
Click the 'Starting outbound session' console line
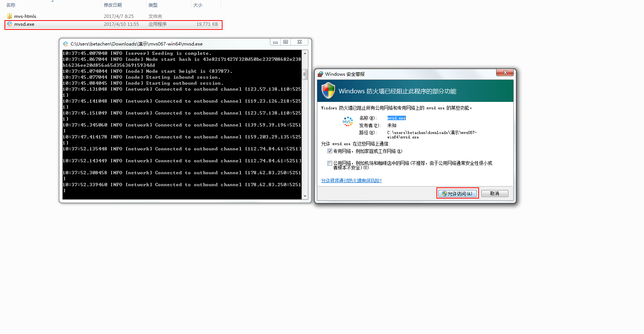click(143, 83)
